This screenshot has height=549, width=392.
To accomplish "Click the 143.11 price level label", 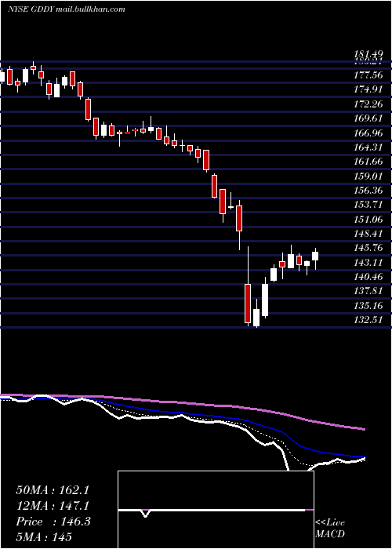I will point(368,262).
